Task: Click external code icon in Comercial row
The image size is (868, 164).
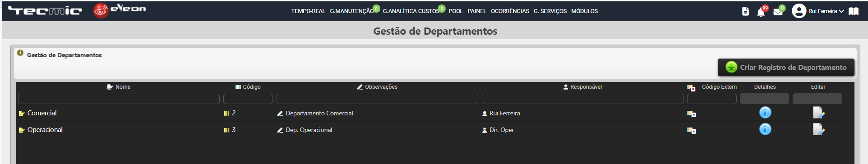Action: pos(692,114)
